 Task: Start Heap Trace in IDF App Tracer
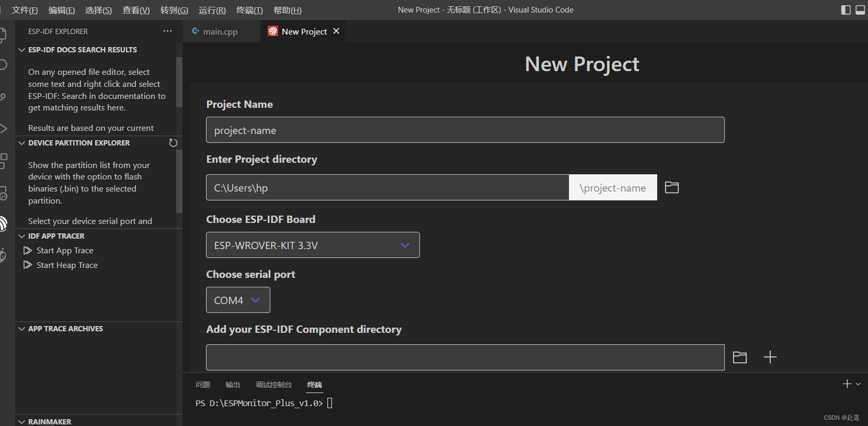click(67, 265)
